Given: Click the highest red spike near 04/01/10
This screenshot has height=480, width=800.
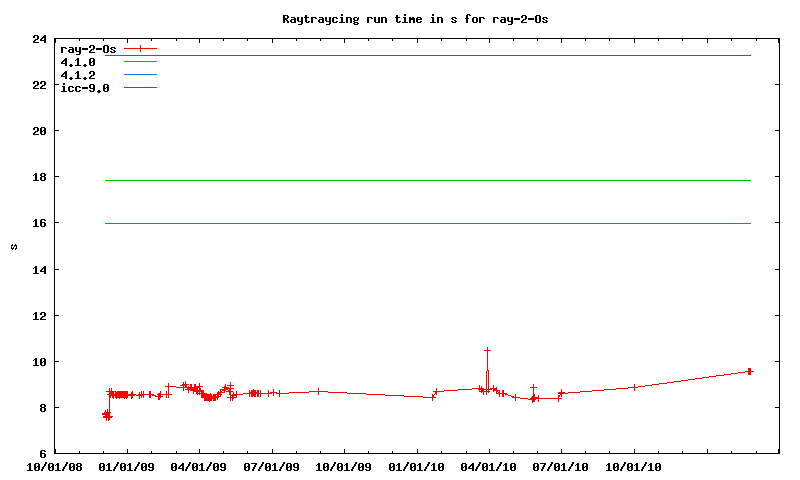Looking at the screenshot, I should point(487,350).
